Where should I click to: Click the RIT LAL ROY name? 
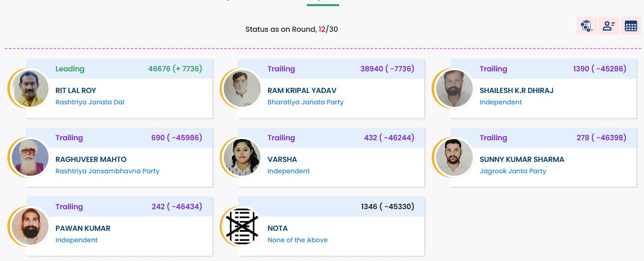pos(76,91)
